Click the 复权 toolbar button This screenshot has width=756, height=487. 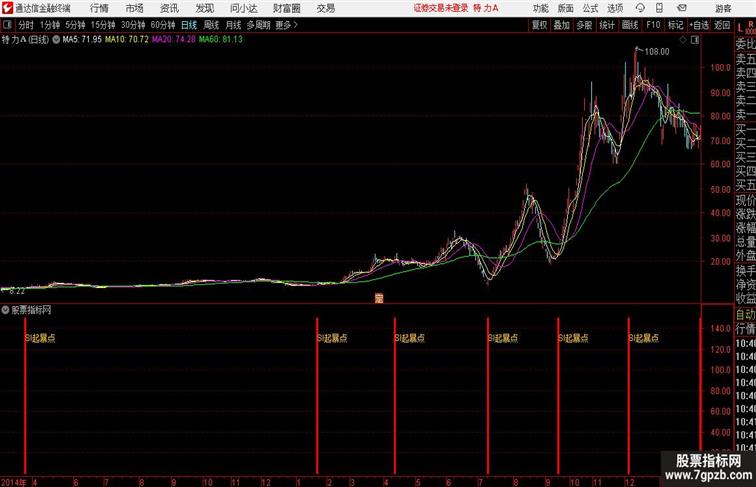[x=539, y=25]
